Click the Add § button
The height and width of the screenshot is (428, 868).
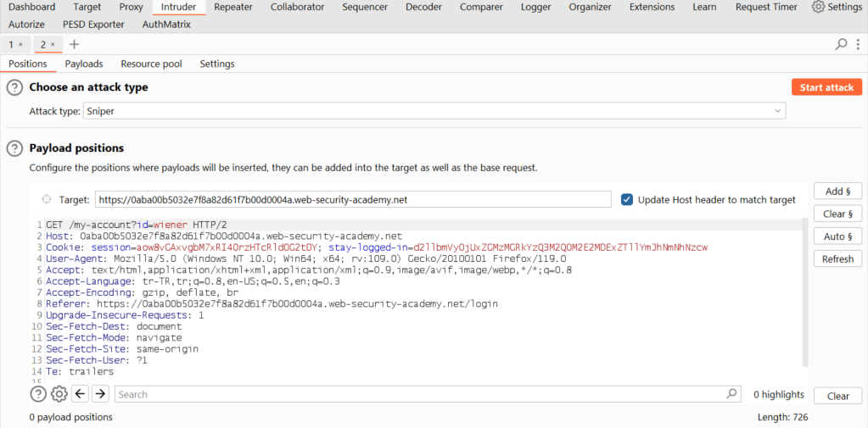tap(838, 192)
